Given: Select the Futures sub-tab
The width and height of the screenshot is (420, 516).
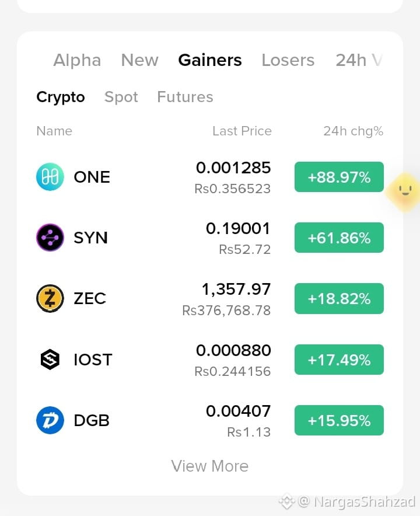Looking at the screenshot, I should pyautogui.click(x=185, y=97).
